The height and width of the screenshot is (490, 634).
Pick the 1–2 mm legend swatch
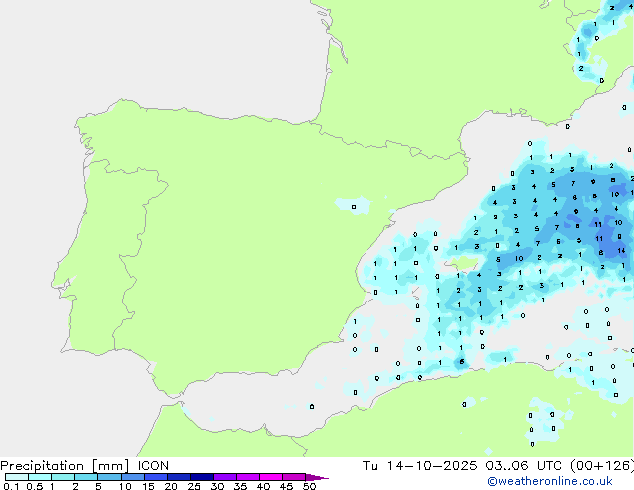pyautogui.click(x=63, y=477)
